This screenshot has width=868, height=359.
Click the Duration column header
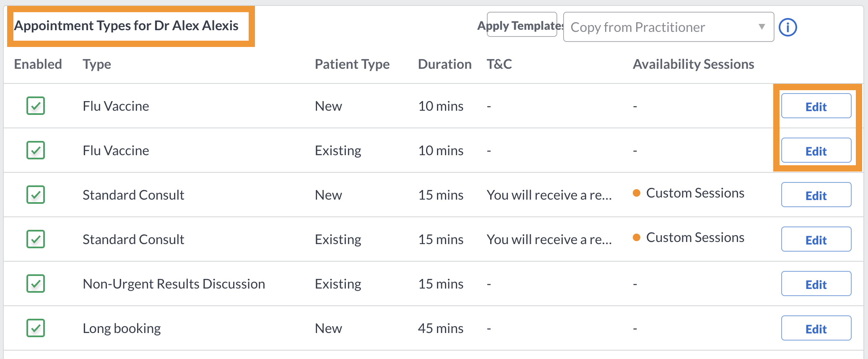(x=444, y=64)
